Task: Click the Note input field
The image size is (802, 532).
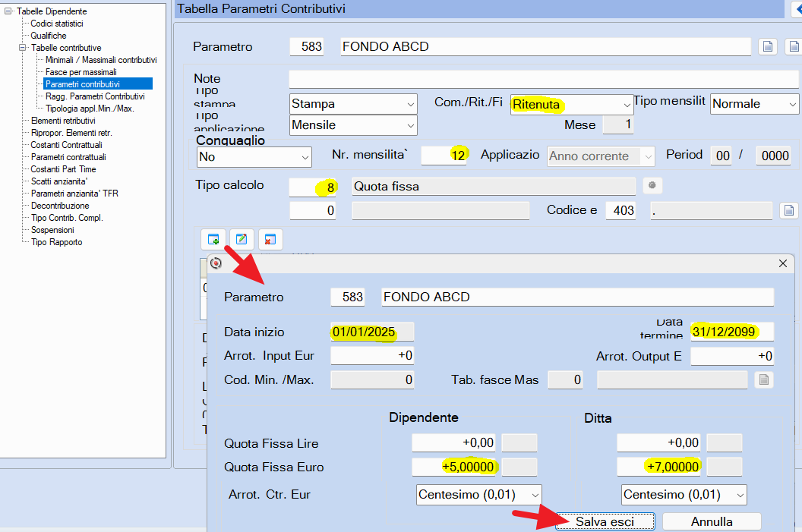Action: pos(544,79)
